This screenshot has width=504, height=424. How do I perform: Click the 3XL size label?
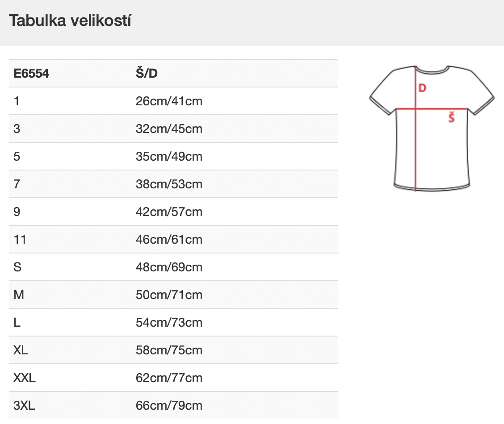(24, 405)
